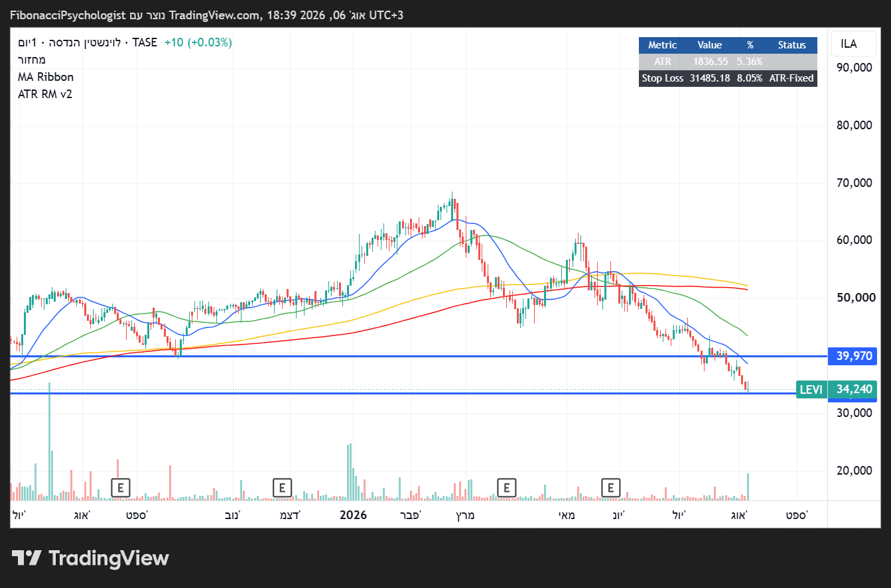Screen dimensions: 891x588
Task: Click the Metric column header
Action: tap(662, 45)
